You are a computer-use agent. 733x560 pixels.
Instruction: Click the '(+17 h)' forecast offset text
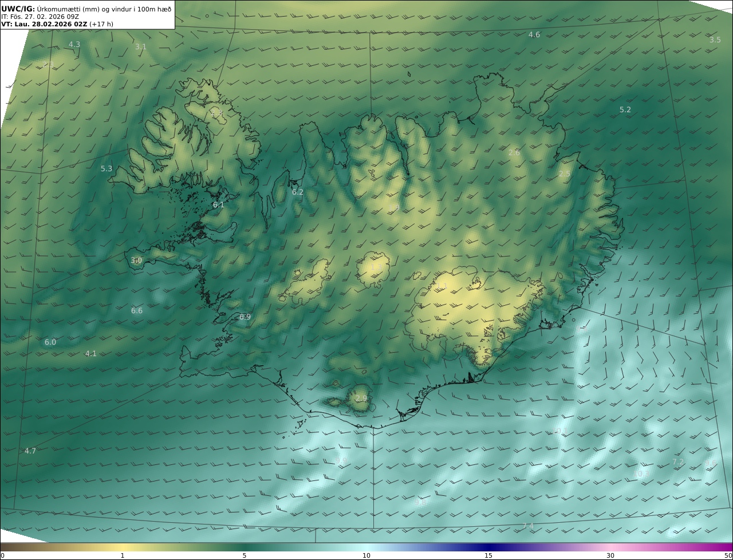[x=101, y=25]
